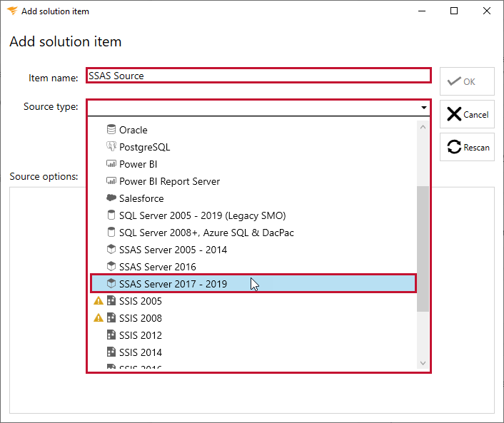This screenshot has height=423, width=504.
Task: Select Power BI Report Server option
Action: point(169,181)
